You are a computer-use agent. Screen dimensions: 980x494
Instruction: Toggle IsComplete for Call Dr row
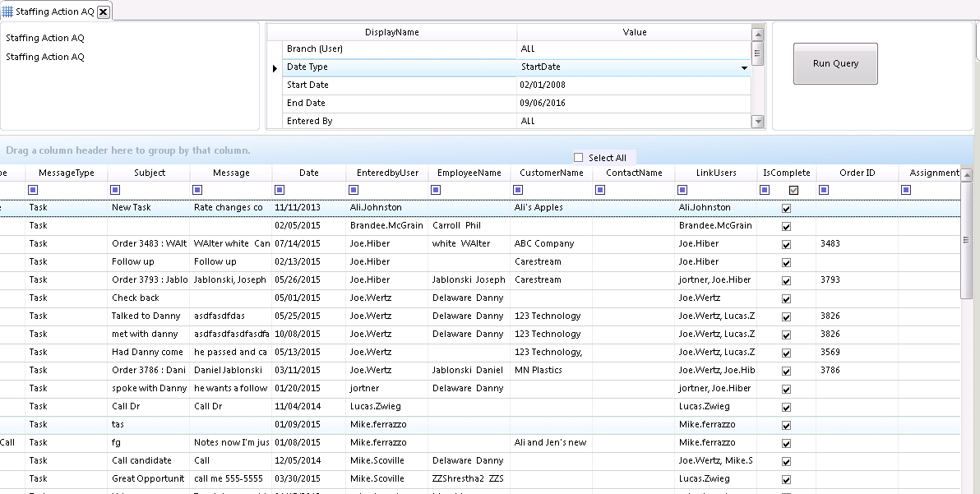coord(786,407)
